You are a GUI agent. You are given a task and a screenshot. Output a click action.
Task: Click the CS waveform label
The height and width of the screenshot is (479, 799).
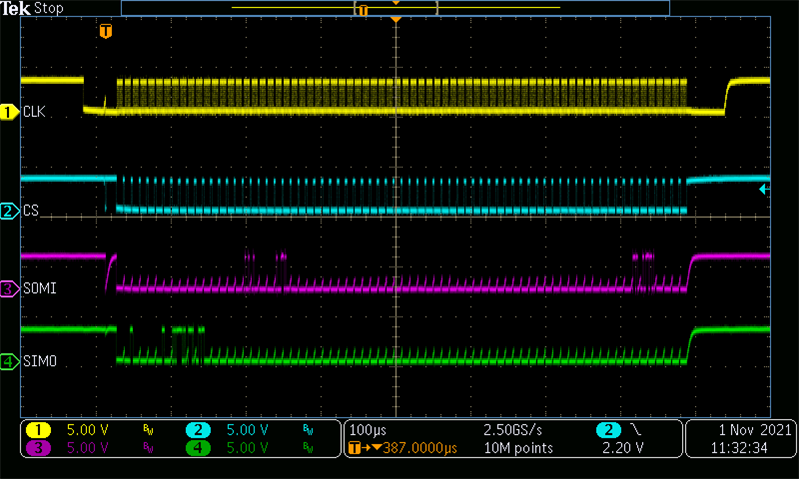[x=31, y=211]
